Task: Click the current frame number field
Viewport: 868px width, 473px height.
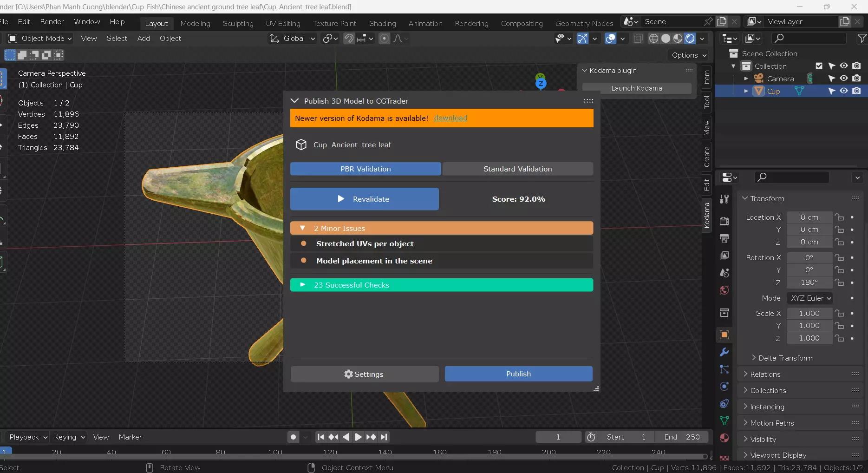Action: (x=558, y=437)
